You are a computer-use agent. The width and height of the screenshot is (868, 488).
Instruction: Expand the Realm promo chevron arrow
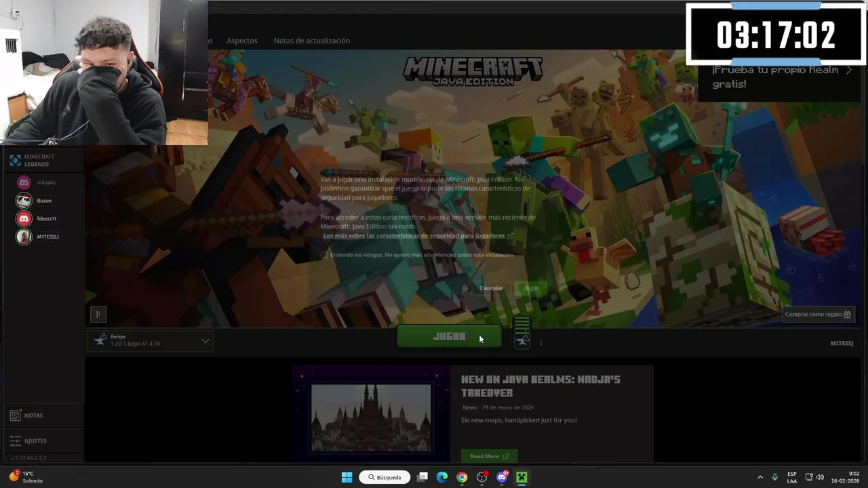tap(848, 70)
